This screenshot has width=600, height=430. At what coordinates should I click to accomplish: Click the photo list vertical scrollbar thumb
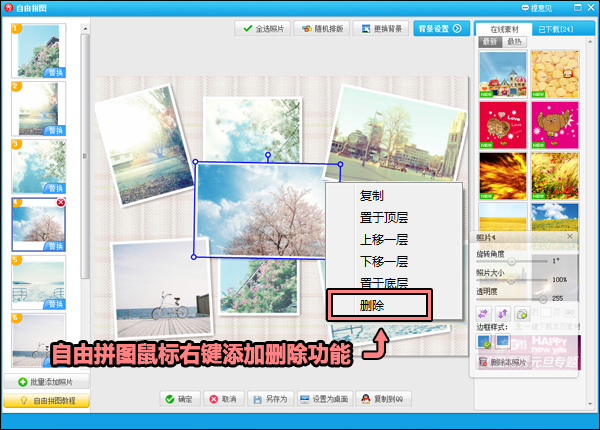point(85,156)
